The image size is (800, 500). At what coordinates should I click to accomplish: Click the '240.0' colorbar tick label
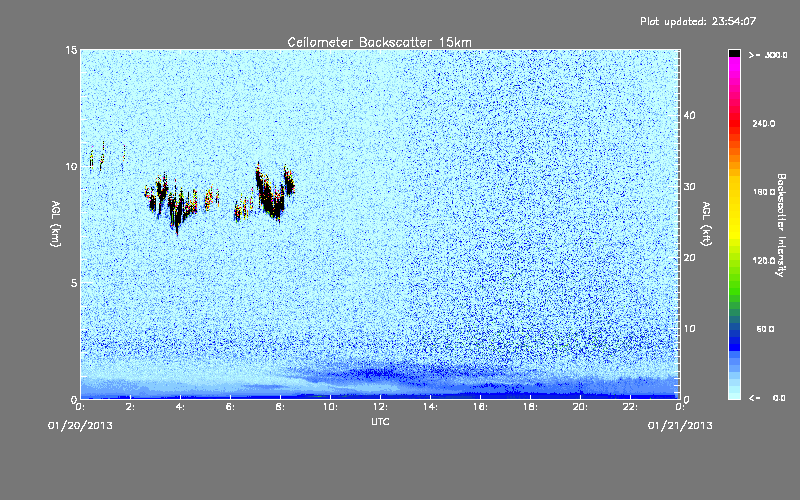(764, 124)
